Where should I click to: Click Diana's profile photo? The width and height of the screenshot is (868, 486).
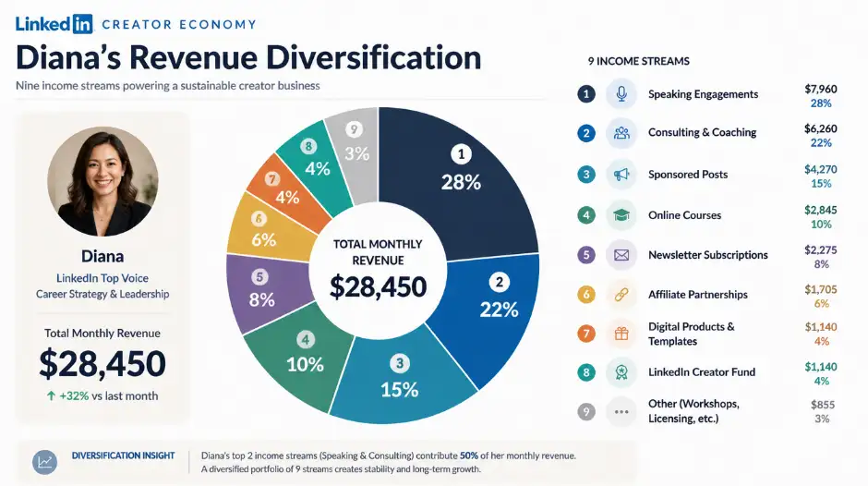(103, 181)
